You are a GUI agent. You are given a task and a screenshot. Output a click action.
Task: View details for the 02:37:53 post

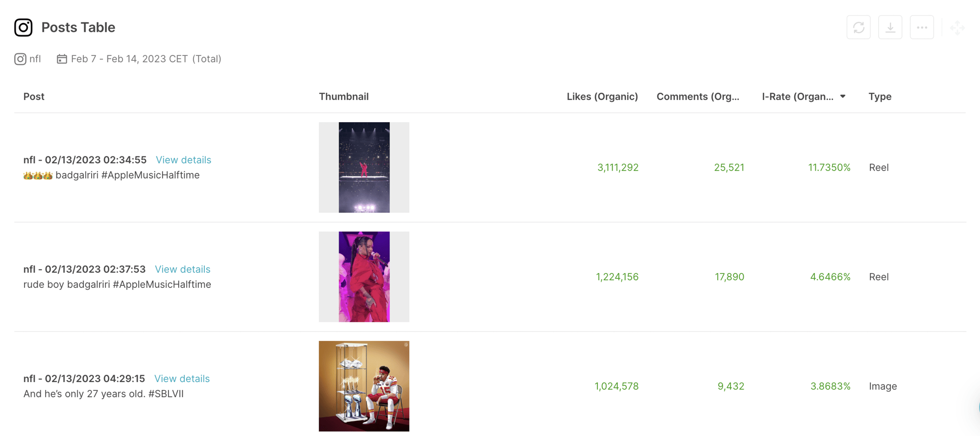click(x=182, y=269)
